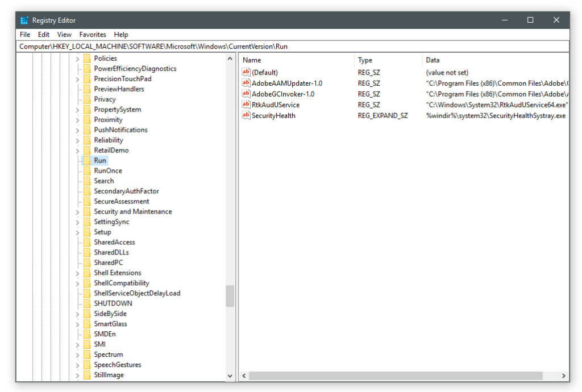Click the Privacy folder icon
Viewport: 582px width, 392px height.
click(87, 99)
